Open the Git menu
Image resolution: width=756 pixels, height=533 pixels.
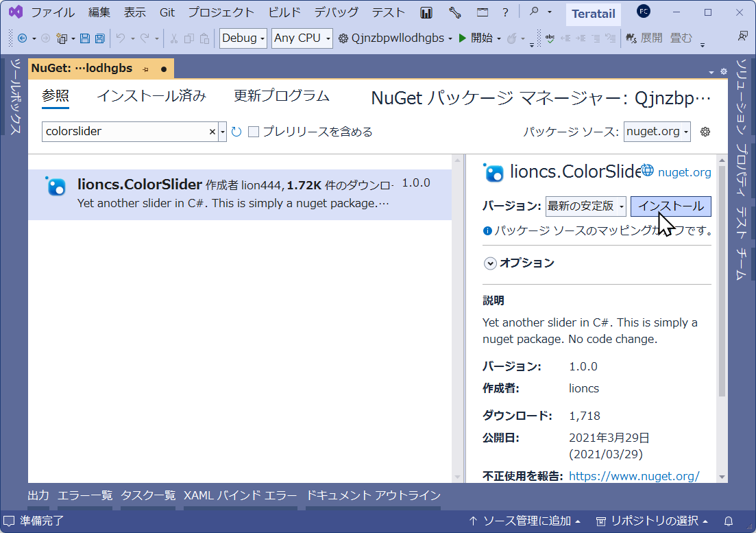coord(167,12)
